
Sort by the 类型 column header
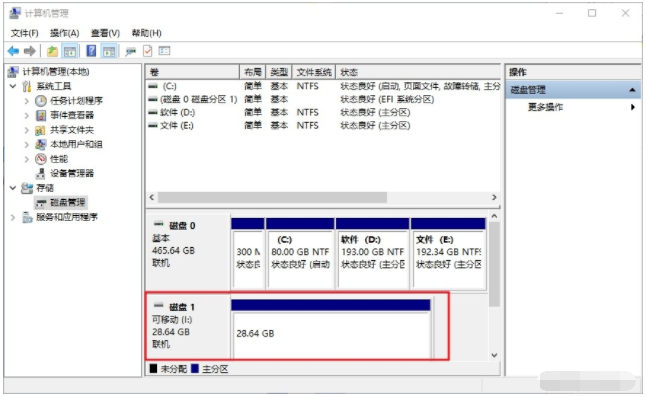[279, 72]
